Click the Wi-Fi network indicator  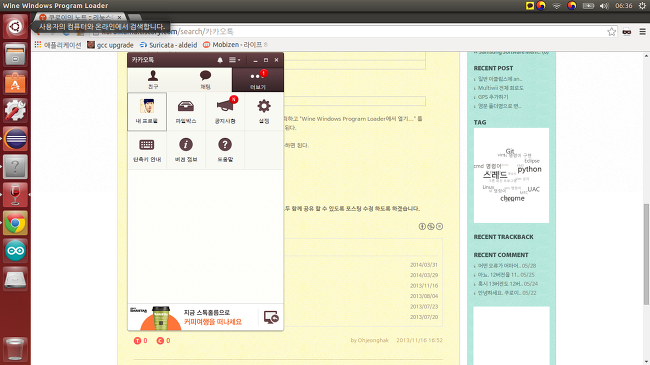(x=556, y=6)
